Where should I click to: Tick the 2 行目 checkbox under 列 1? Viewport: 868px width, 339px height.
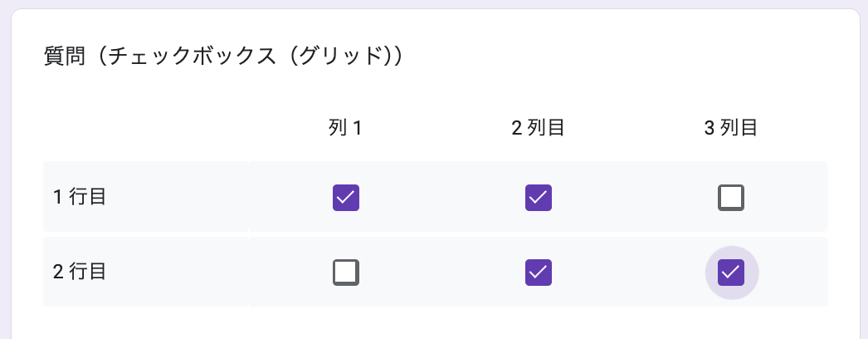click(346, 272)
